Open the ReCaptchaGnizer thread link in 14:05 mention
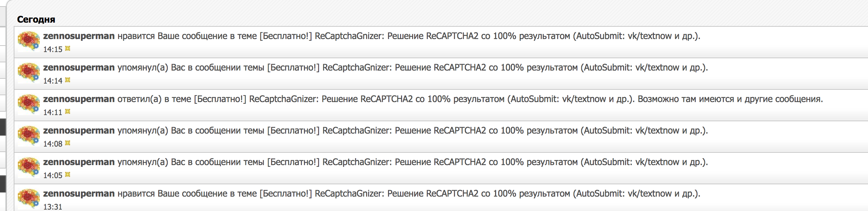Screen dimensions: 868x211 point(487,162)
